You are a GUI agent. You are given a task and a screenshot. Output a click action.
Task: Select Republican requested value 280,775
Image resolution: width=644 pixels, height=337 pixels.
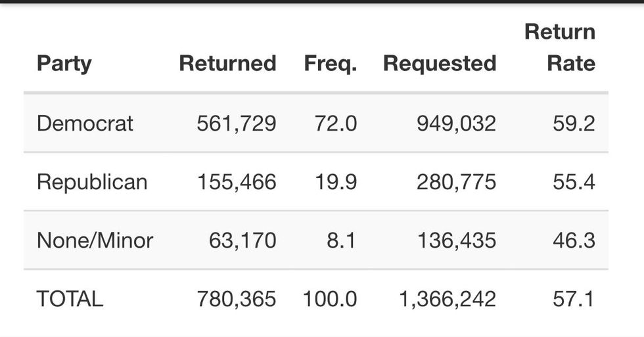point(456,182)
